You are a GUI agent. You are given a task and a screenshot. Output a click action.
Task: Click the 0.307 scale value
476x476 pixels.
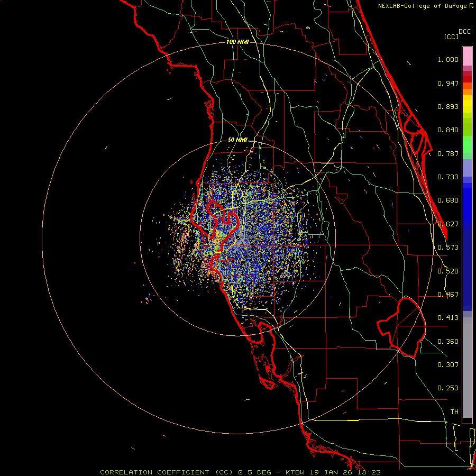448,365
